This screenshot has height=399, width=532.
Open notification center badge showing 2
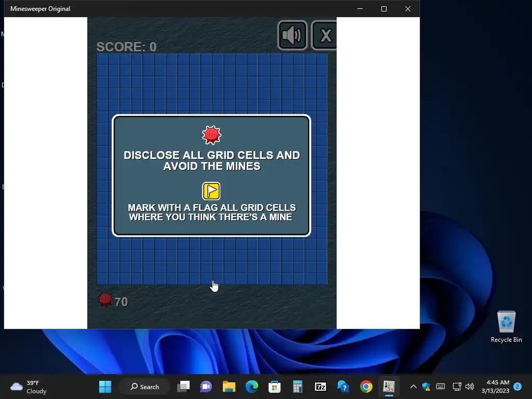pyautogui.click(x=517, y=387)
